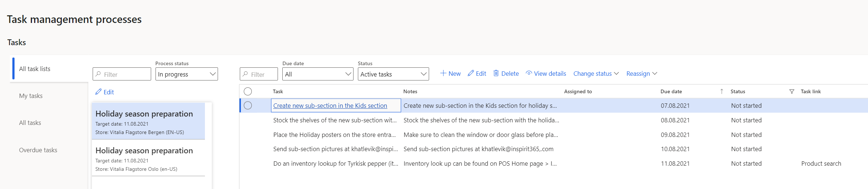Image resolution: width=868 pixels, height=189 pixels.
Task: Toggle the select-all circle in grid header
Action: 248,91
